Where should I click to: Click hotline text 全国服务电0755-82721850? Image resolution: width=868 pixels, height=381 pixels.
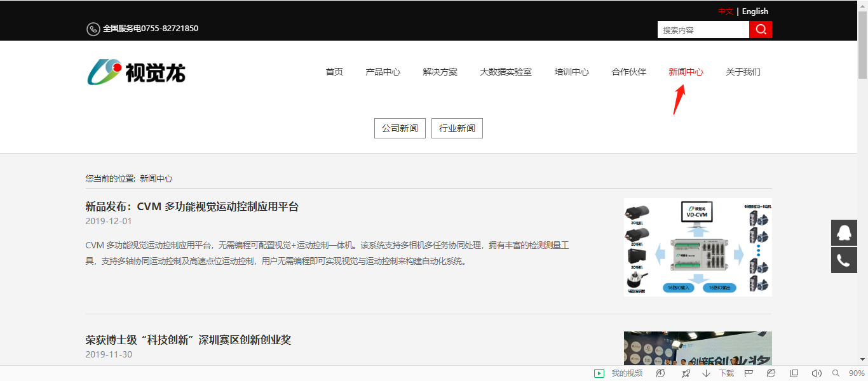(x=151, y=29)
